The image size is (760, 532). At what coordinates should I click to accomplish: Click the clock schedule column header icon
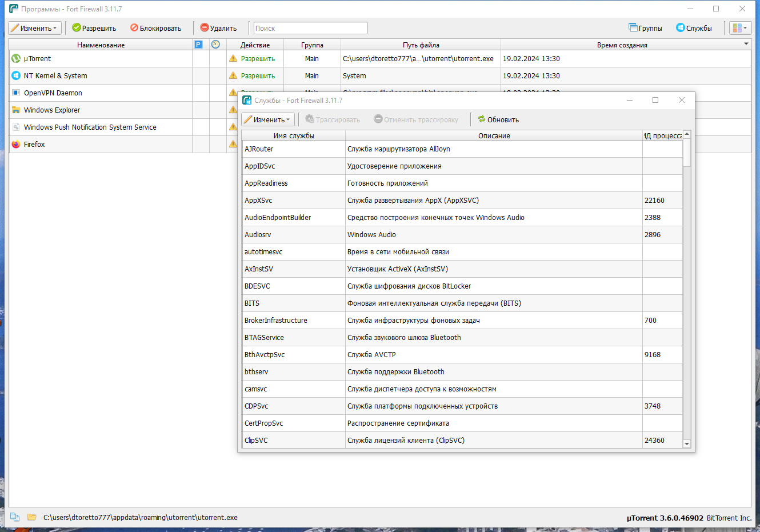(x=215, y=45)
